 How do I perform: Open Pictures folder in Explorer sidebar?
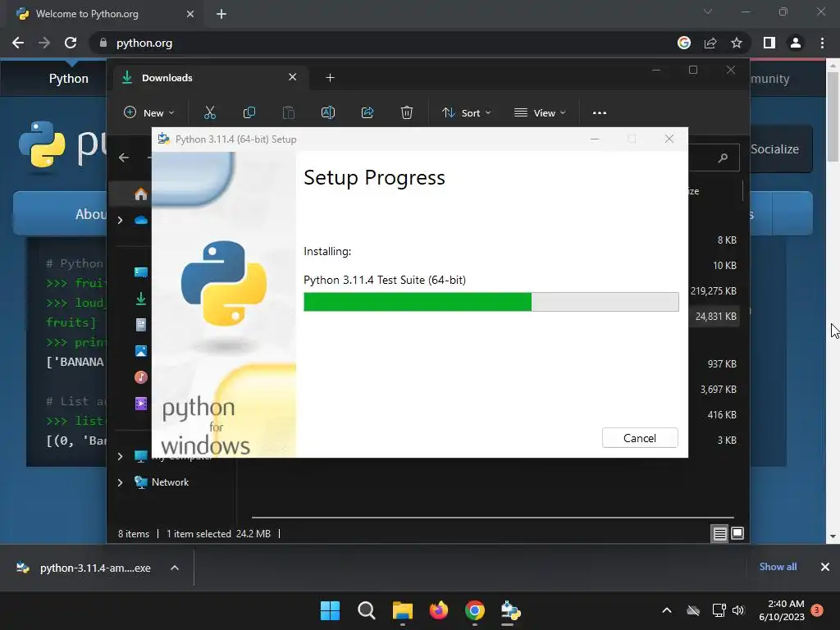click(141, 351)
